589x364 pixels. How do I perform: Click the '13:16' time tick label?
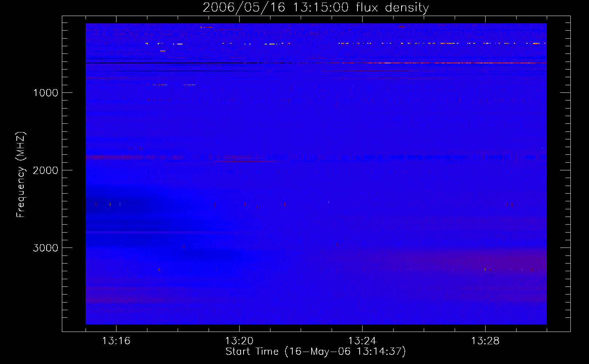(116, 341)
